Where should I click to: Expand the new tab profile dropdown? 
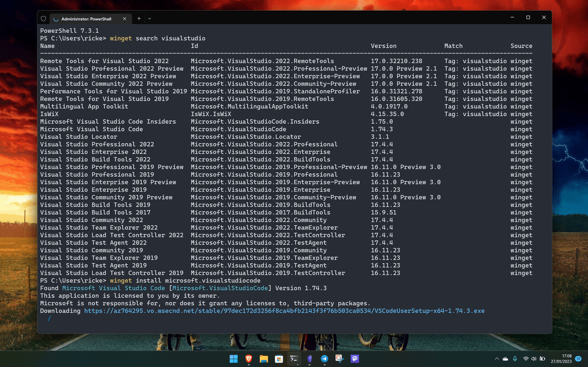coord(149,19)
